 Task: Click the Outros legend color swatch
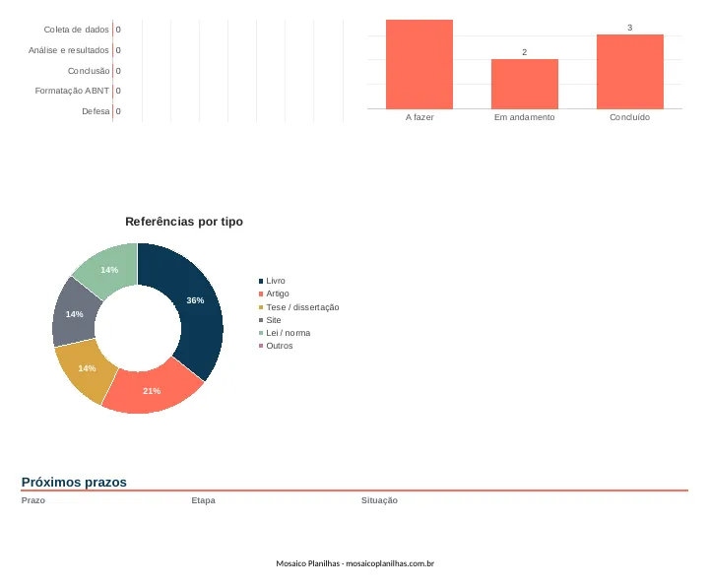click(x=261, y=346)
